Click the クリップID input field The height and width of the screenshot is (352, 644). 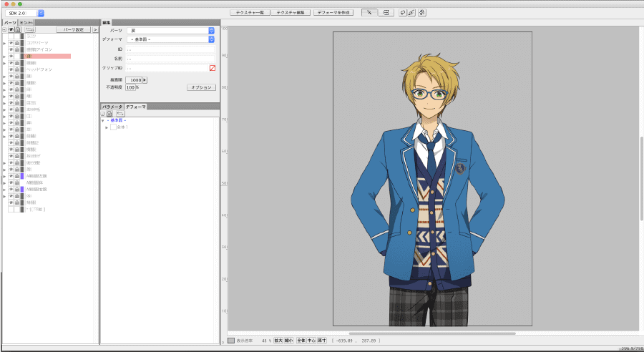(x=167, y=68)
